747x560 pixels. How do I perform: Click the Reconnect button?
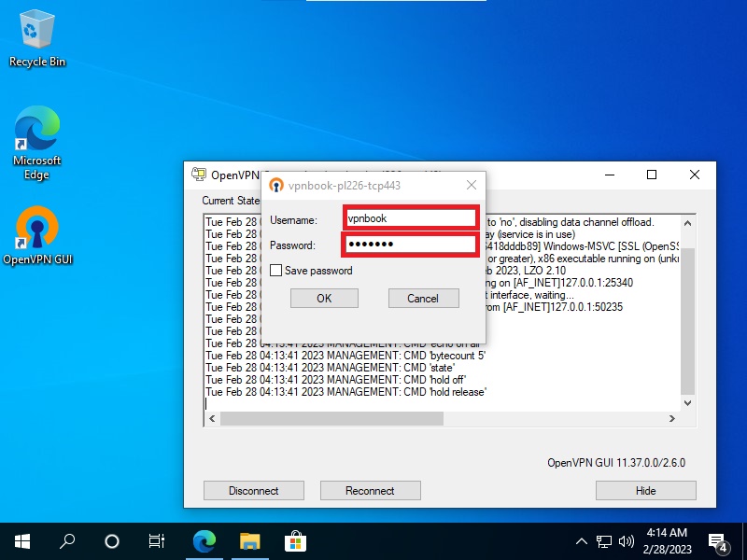pyautogui.click(x=370, y=490)
